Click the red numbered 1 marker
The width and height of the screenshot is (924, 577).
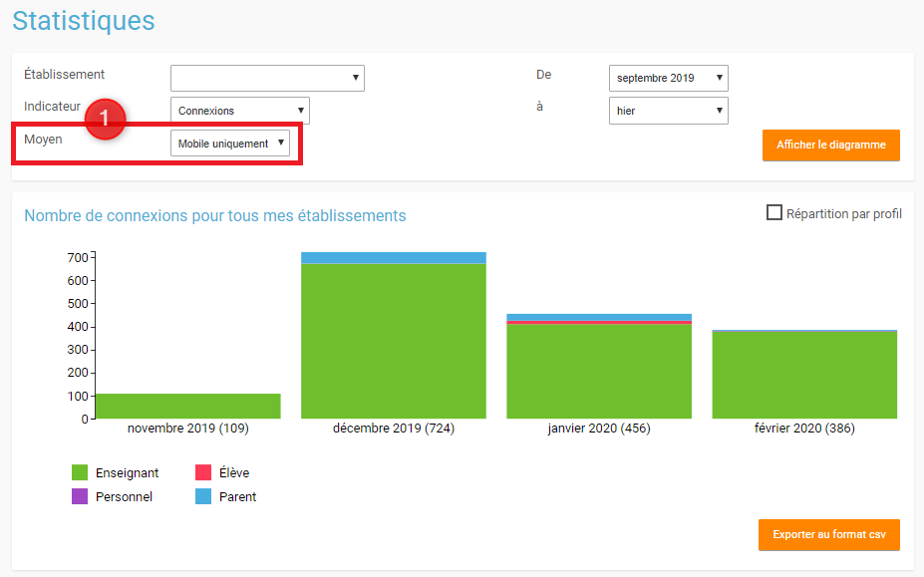pyautogui.click(x=104, y=119)
